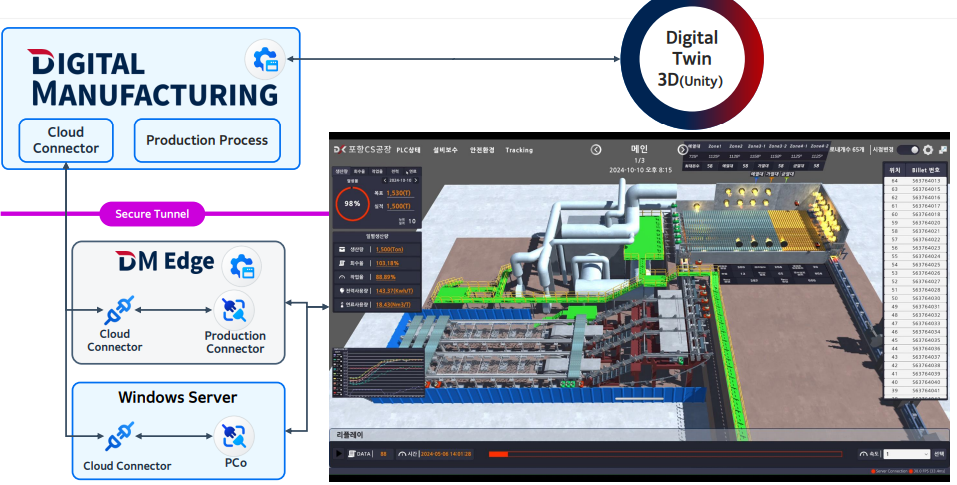Click the Digital Twin 3D (Unity) circle
Image resolution: width=957 pixels, height=485 pixels.
point(692,59)
